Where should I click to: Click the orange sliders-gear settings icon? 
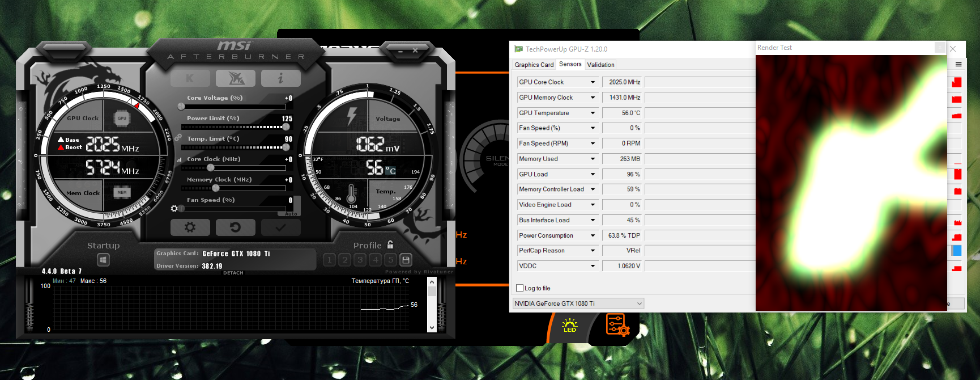(617, 325)
